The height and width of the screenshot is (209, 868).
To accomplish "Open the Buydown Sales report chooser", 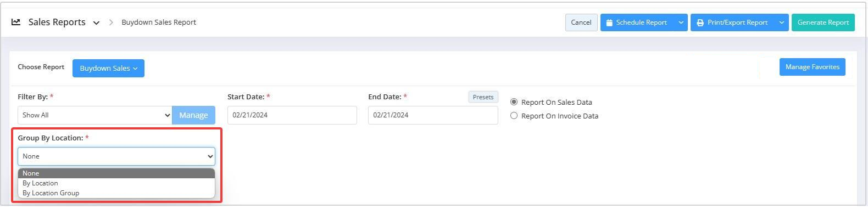I will point(108,68).
